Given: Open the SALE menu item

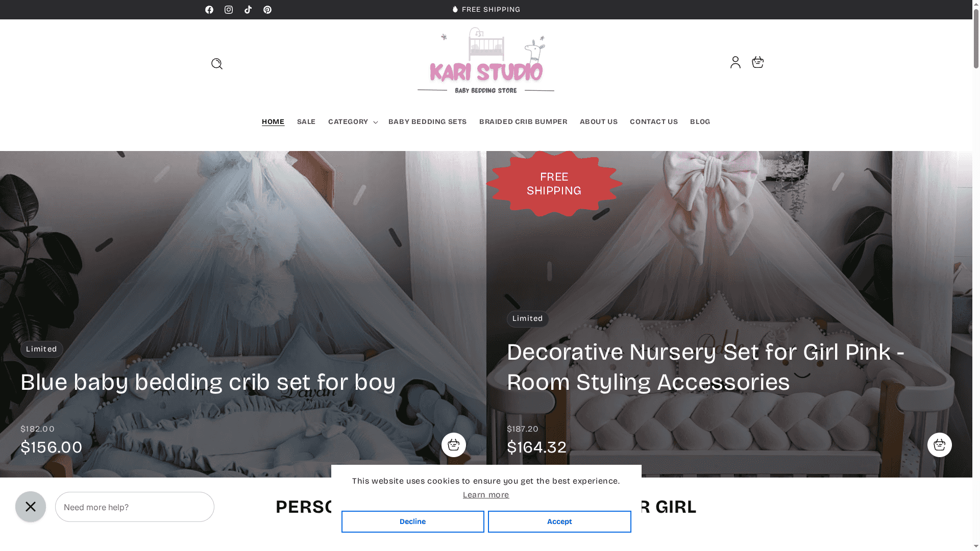Looking at the screenshot, I should [x=306, y=121].
